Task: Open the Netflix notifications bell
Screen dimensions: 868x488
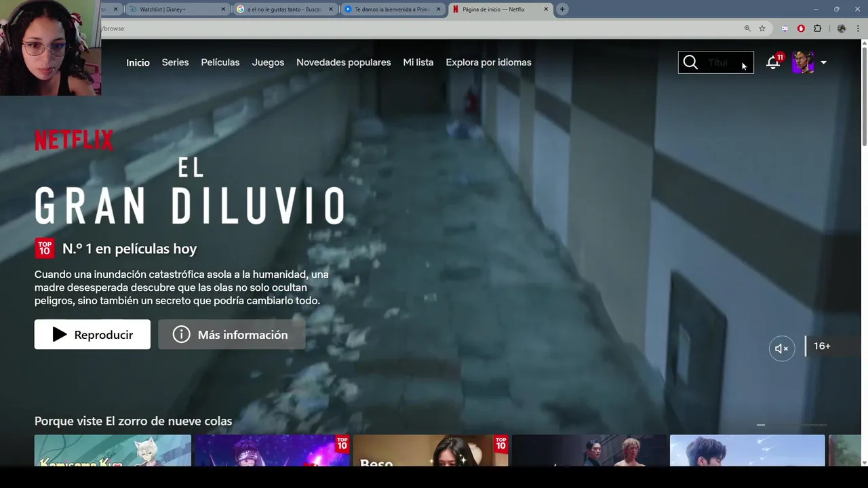Action: (x=772, y=63)
